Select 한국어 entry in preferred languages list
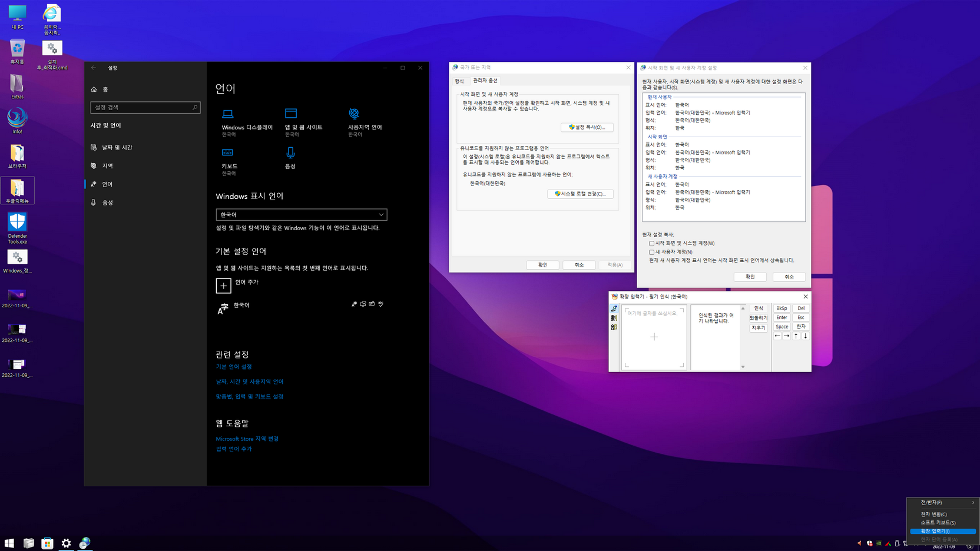The image size is (980, 551). (301, 308)
